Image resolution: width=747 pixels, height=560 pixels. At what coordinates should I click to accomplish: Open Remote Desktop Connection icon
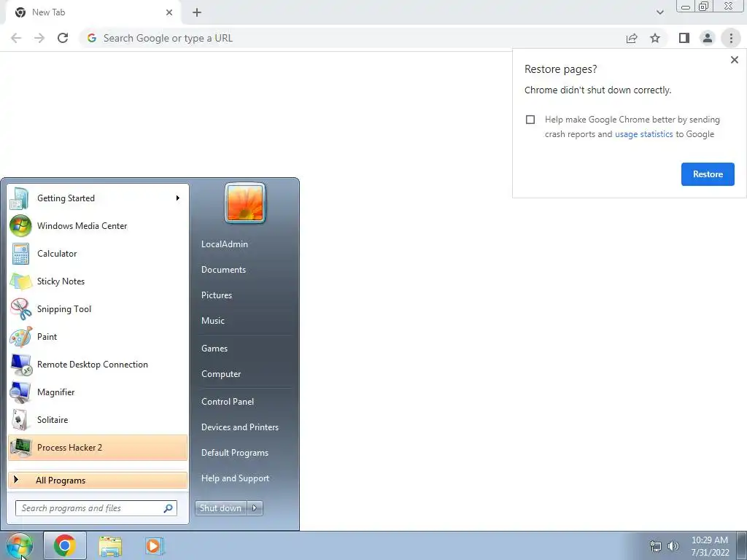coord(20,365)
